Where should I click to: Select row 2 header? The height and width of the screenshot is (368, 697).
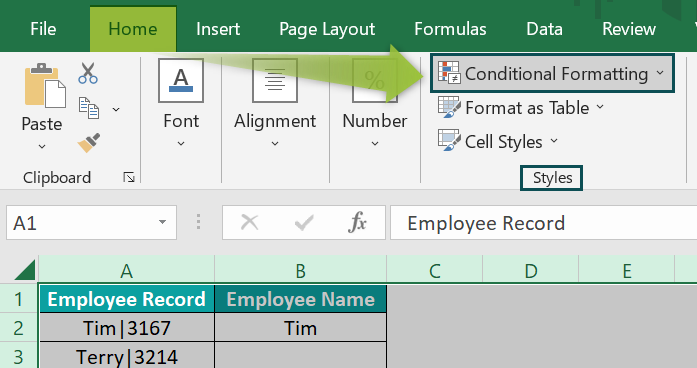[x=19, y=328]
